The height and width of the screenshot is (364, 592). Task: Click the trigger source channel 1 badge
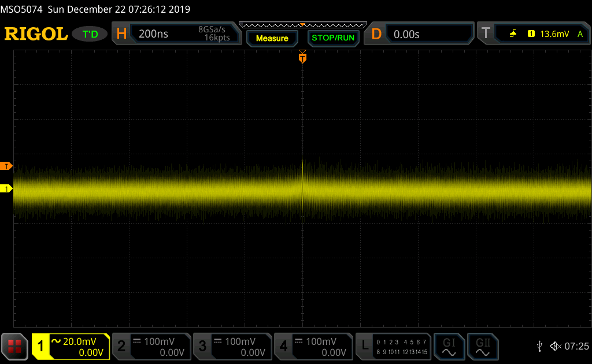coord(531,34)
